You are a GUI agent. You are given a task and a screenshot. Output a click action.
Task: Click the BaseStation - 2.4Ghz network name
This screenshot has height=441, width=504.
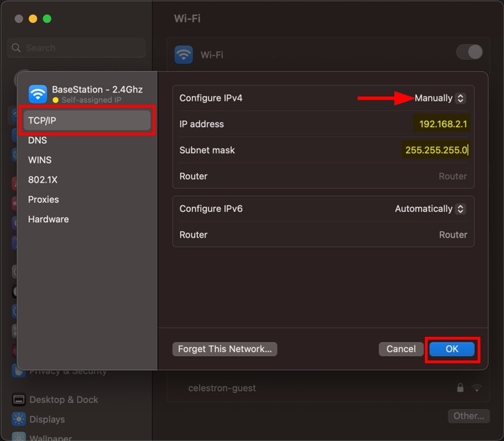tap(97, 90)
